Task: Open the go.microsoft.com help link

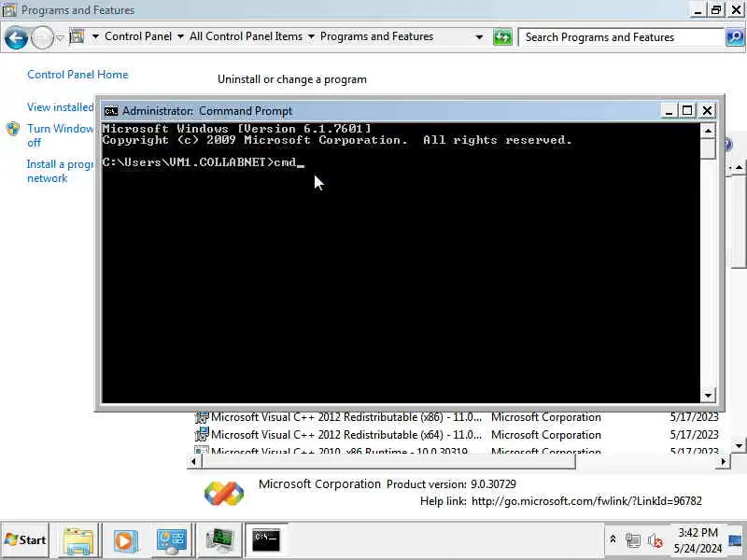Action: (x=586, y=501)
